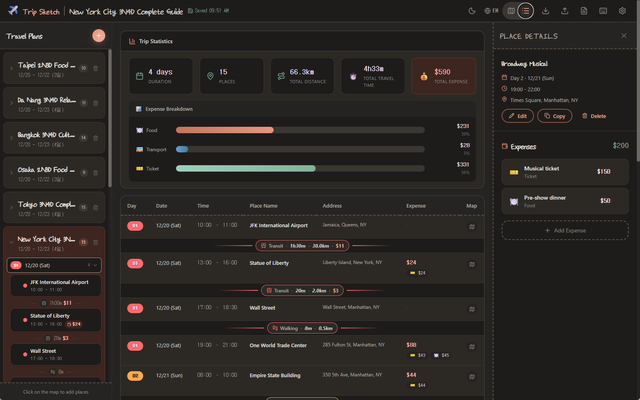The width and height of the screenshot is (640, 400).
Task: Click Edit button in Place Details
Action: click(517, 116)
